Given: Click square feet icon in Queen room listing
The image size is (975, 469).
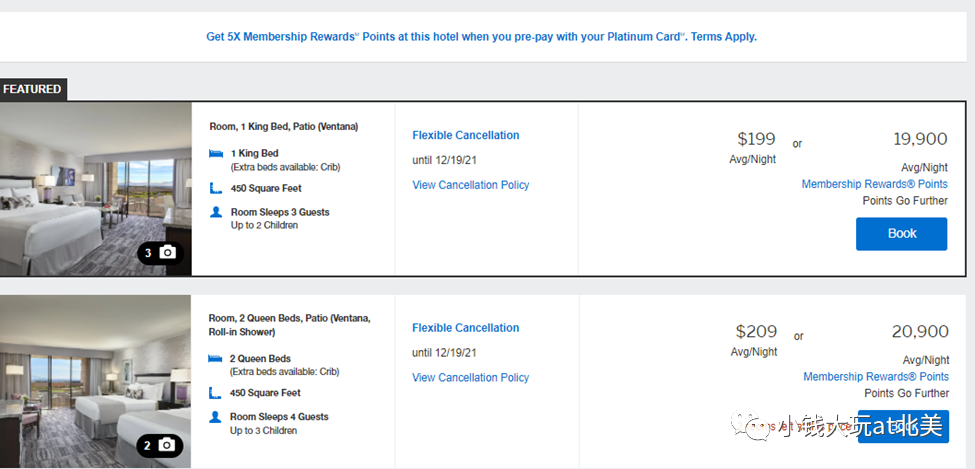Looking at the screenshot, I should (x=216, y=393).
